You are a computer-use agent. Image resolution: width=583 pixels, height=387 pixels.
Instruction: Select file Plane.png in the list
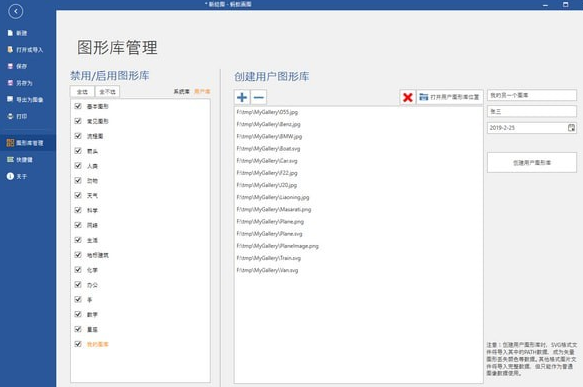tap(270, 222)
